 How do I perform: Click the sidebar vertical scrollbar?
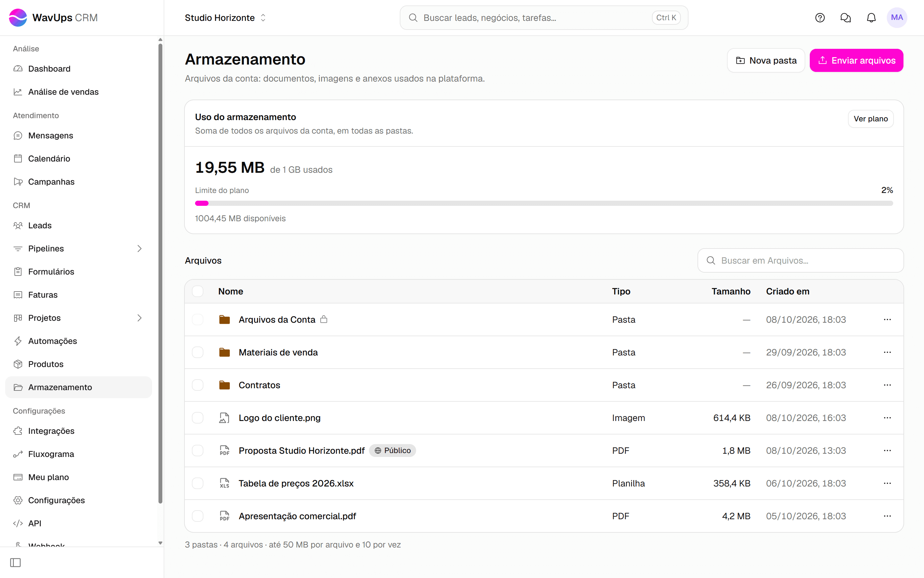pos(160,273)
